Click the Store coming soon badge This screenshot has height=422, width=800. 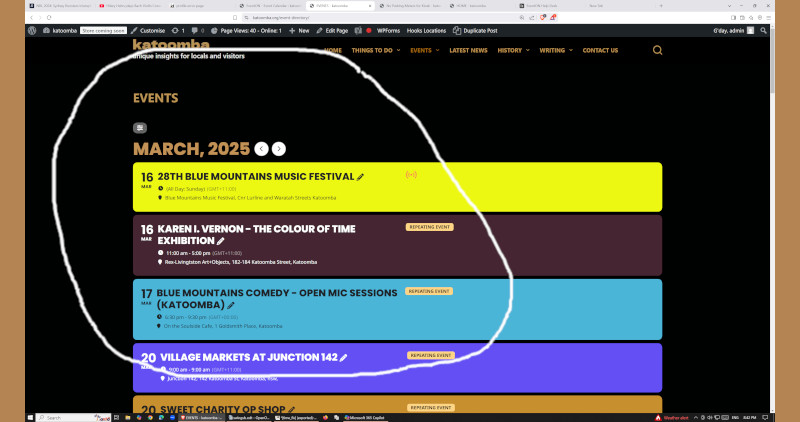pos(104,31)
